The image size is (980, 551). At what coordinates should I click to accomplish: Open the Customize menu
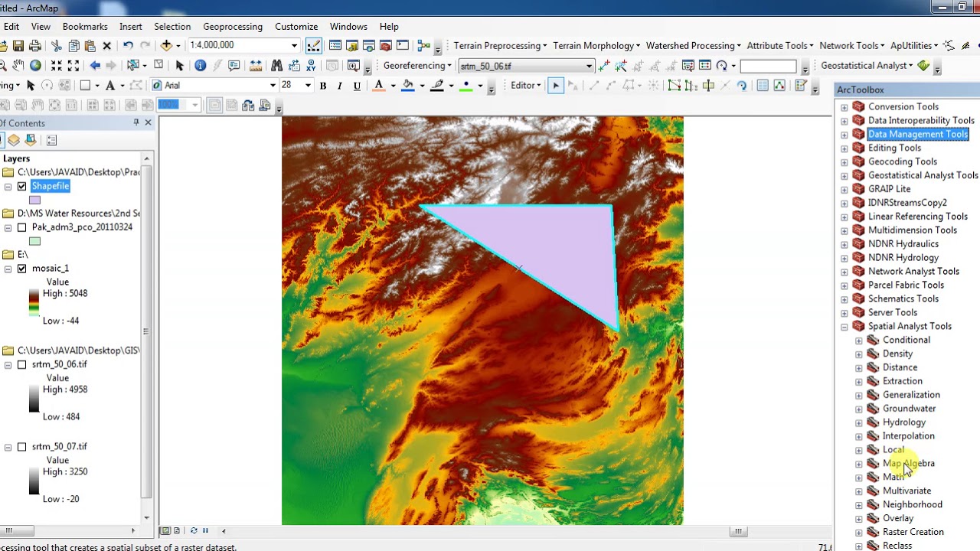click(x=296, y=27)
